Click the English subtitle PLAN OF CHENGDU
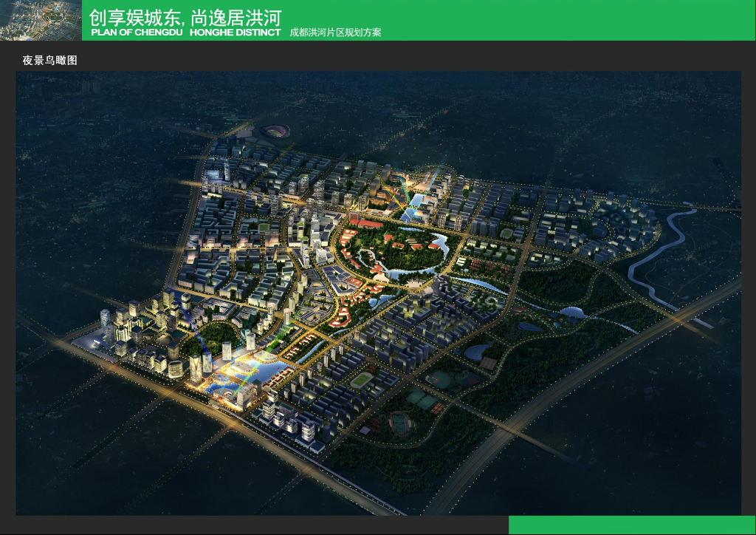The width and height of the screenshot is (756, 535). pos(137,33)
